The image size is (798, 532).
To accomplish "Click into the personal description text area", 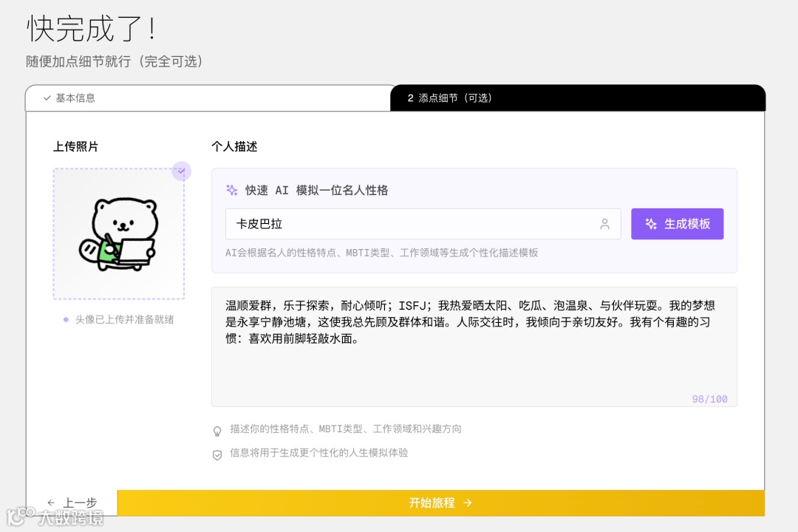I will (x=474, y=347).
